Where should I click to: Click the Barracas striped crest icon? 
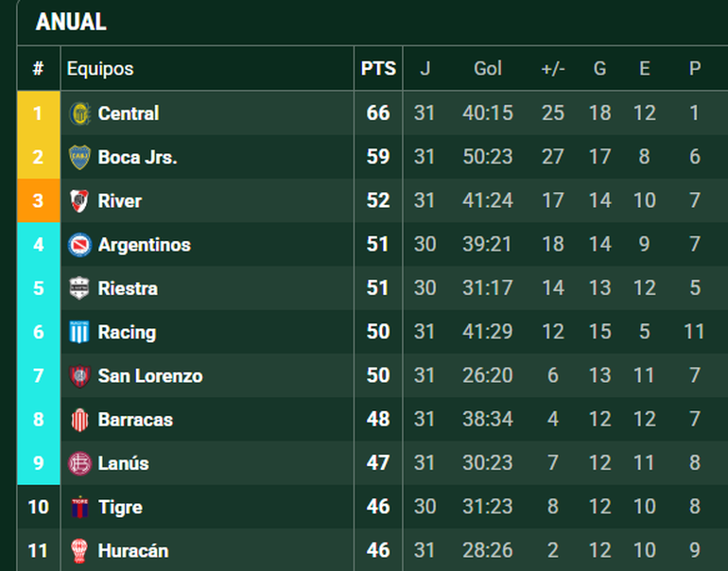click(79, 420)
